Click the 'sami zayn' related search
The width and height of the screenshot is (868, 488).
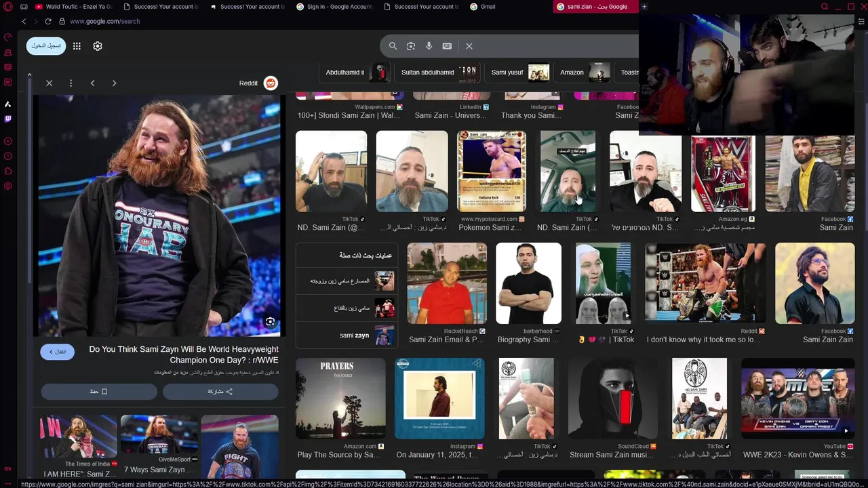click(x=347, y=335)
